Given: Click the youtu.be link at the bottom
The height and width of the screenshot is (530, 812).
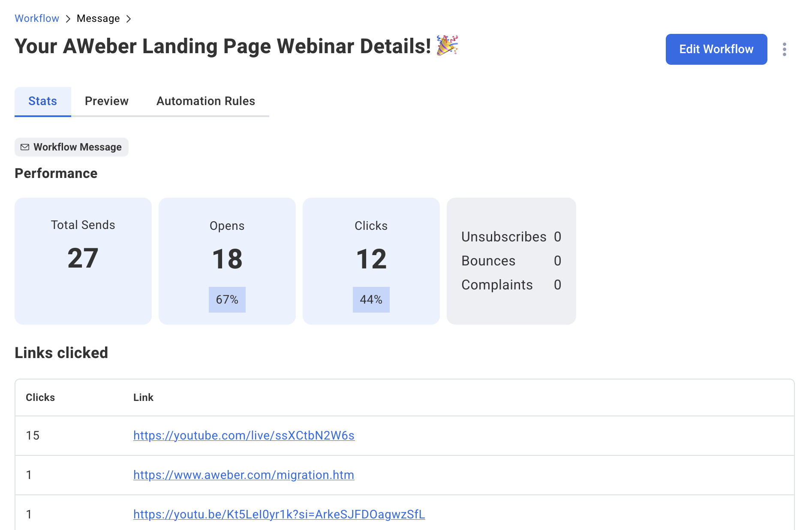Looking at the screenshot, I should 279,514.
